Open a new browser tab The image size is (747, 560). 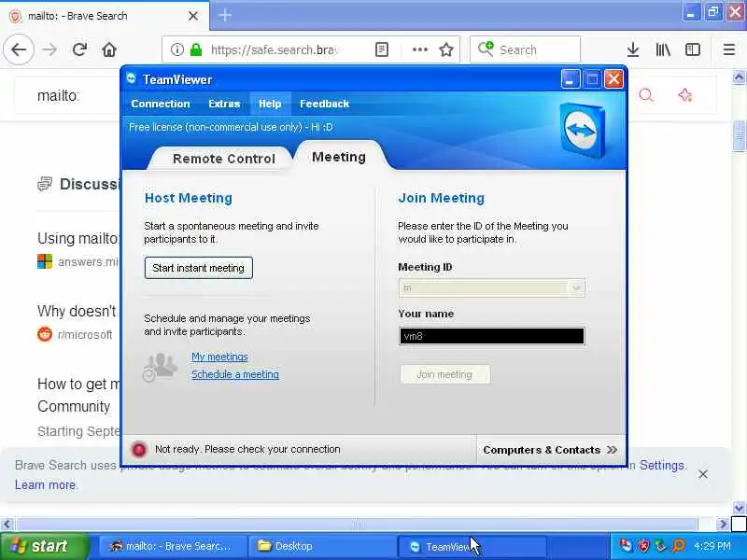coord(225,15)
